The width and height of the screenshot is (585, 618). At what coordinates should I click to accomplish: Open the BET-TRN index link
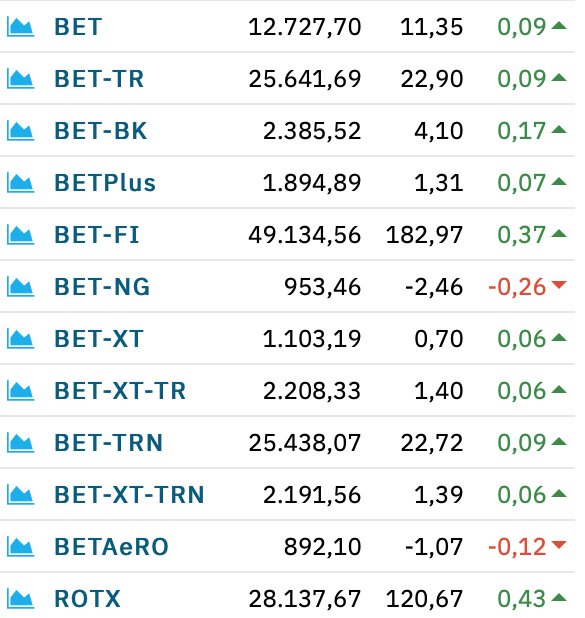[x=108, y=443]
